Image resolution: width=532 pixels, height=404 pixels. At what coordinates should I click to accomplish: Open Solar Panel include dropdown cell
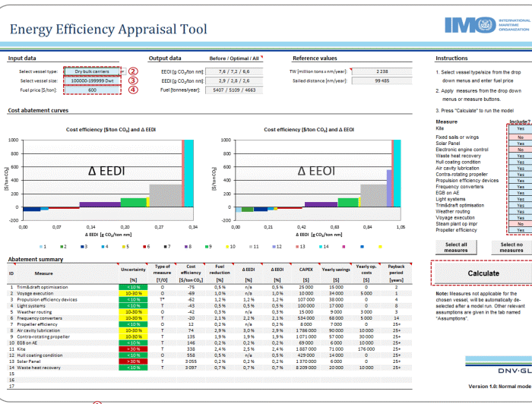pos(520,143)
